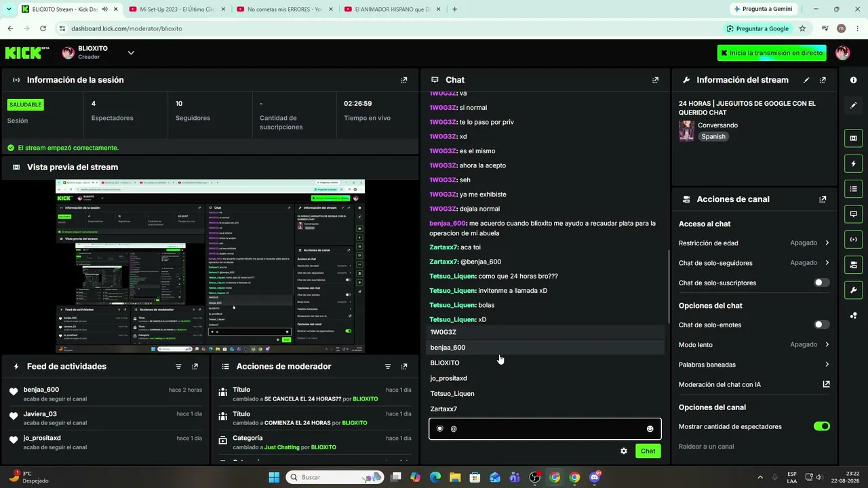Select Zartaxx7 from mention suggestions

546,409
